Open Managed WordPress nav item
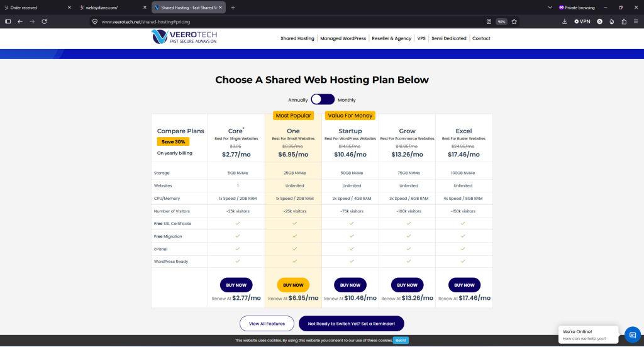This screenshot has height=347, width=644. coord(343,38)
